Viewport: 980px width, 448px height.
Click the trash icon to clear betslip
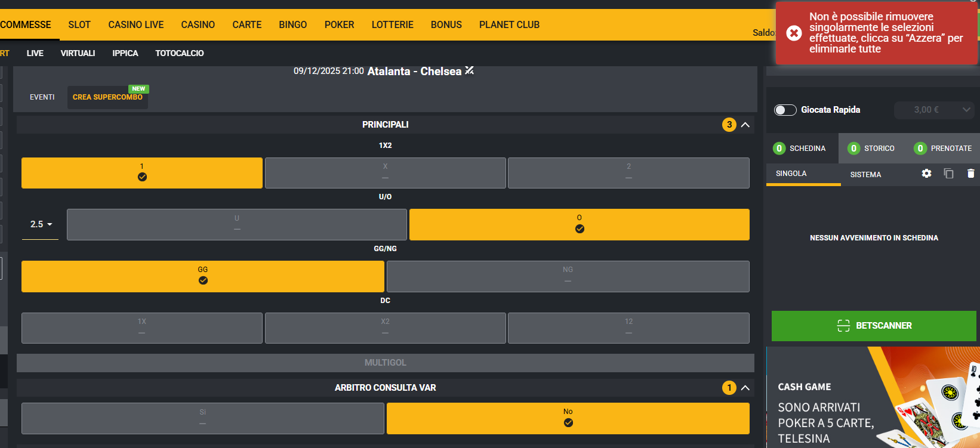click(970, 174)
